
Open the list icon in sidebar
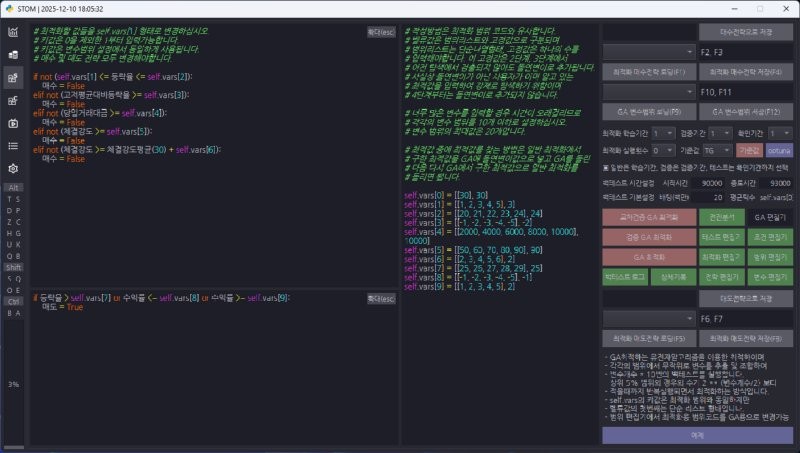click(x=13, y=146)
